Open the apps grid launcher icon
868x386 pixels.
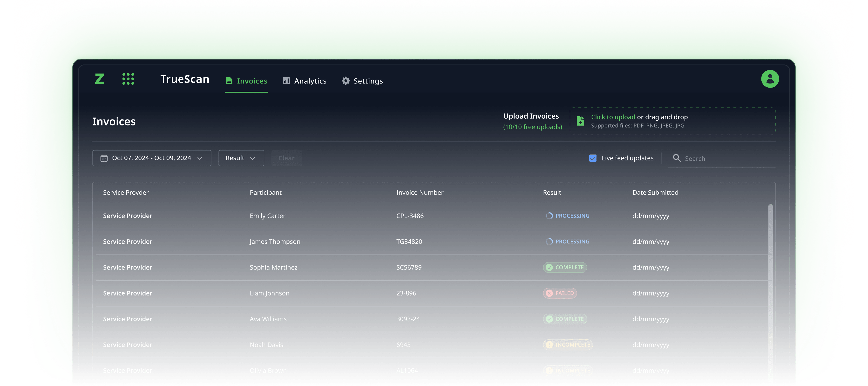coord(128,79)
